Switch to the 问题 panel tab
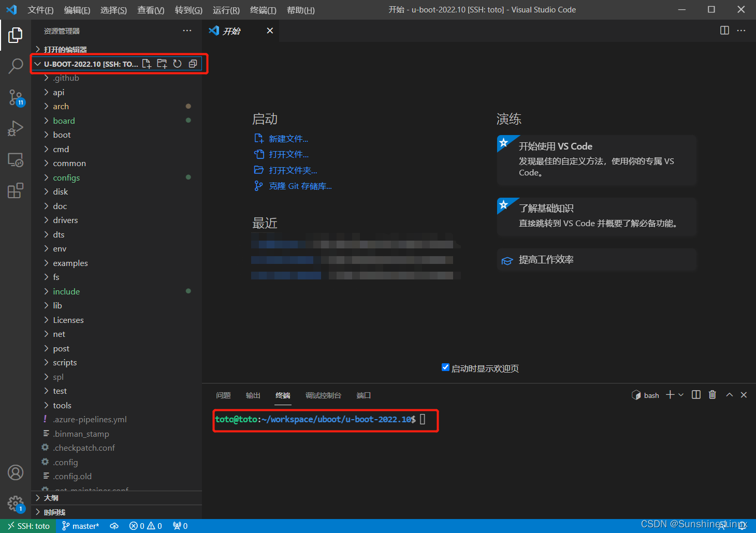 (x=223, y=395)
